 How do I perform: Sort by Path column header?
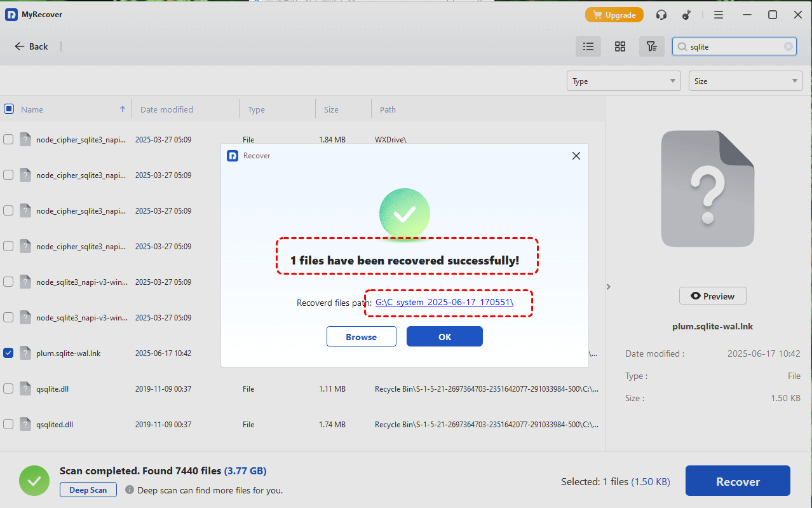point(388,109)
